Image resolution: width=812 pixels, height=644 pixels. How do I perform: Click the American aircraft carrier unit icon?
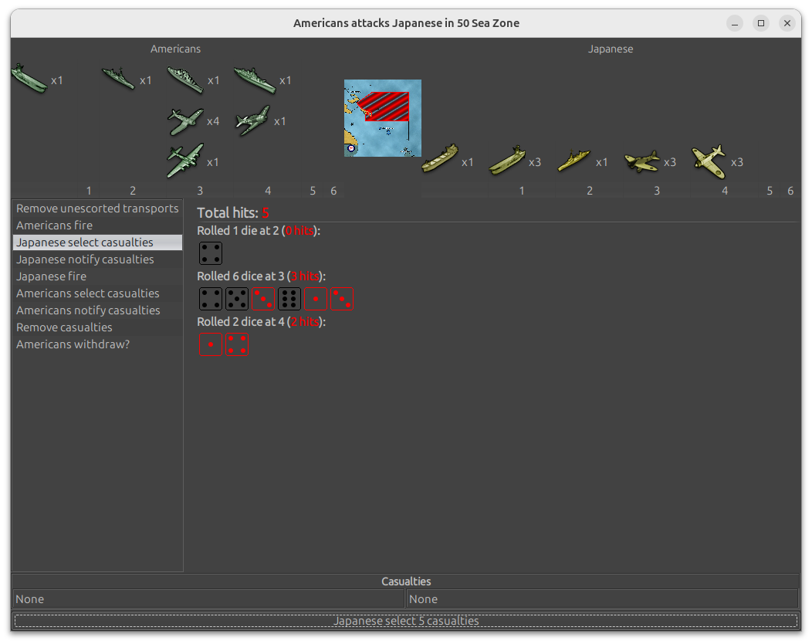pyautogui.click(x=29, y=80)
